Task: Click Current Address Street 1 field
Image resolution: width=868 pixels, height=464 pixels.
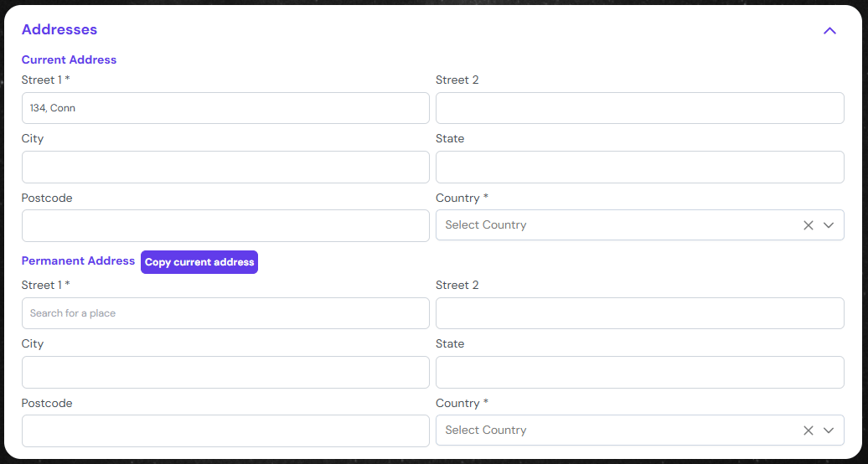Action: point(225,108)
